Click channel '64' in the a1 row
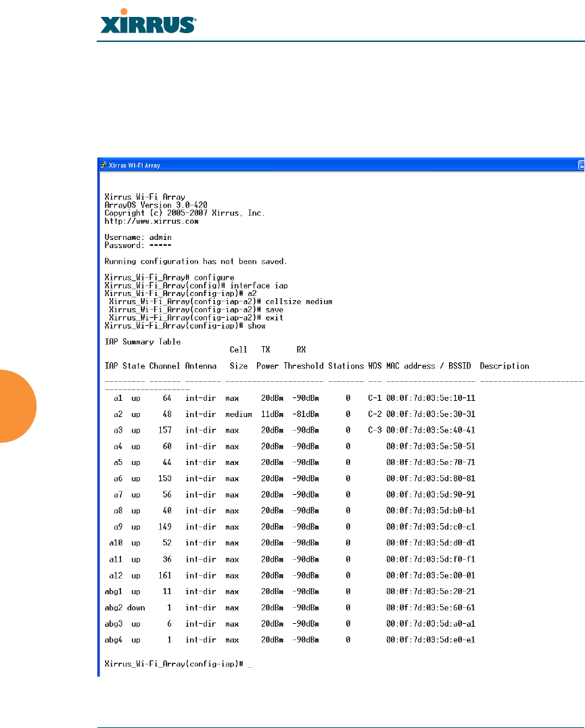Screen dimensions: 585x728 pos(167,398)
